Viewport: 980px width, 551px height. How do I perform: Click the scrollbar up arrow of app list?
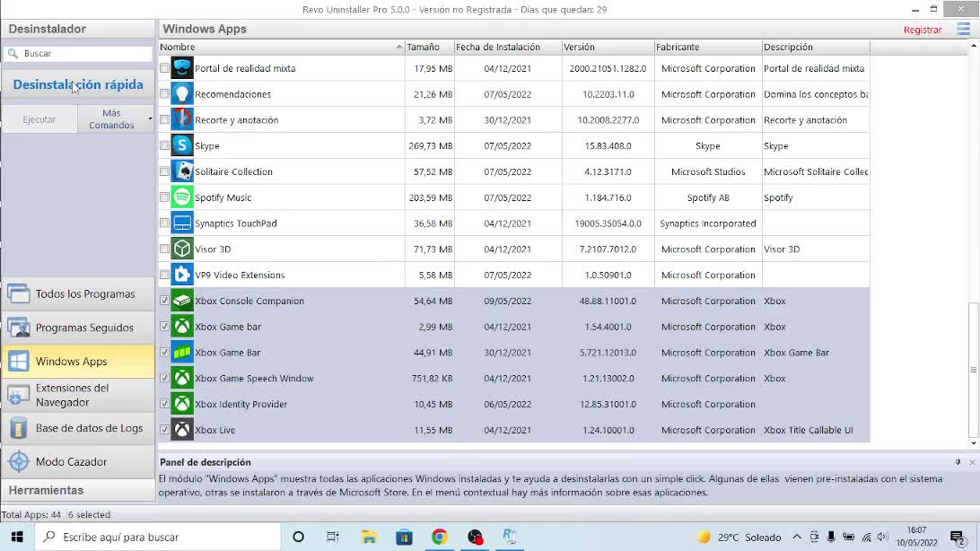click(x=973, y=45)
